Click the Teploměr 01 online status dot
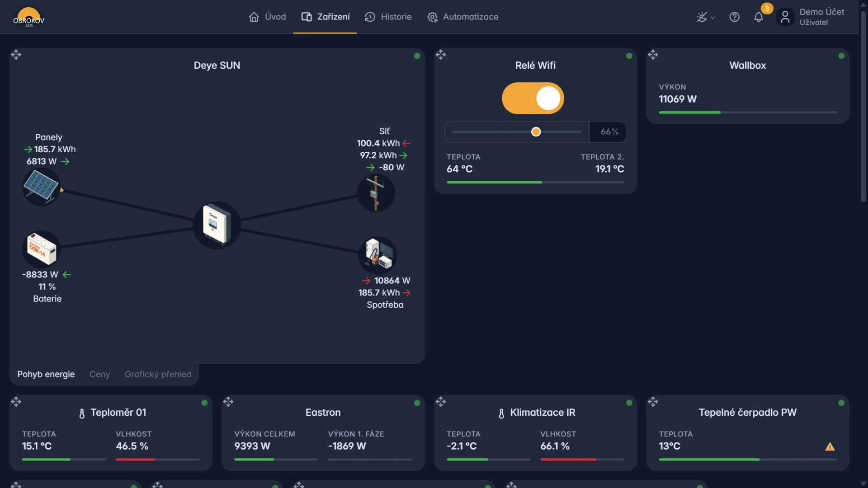 [x=204, y=403]
